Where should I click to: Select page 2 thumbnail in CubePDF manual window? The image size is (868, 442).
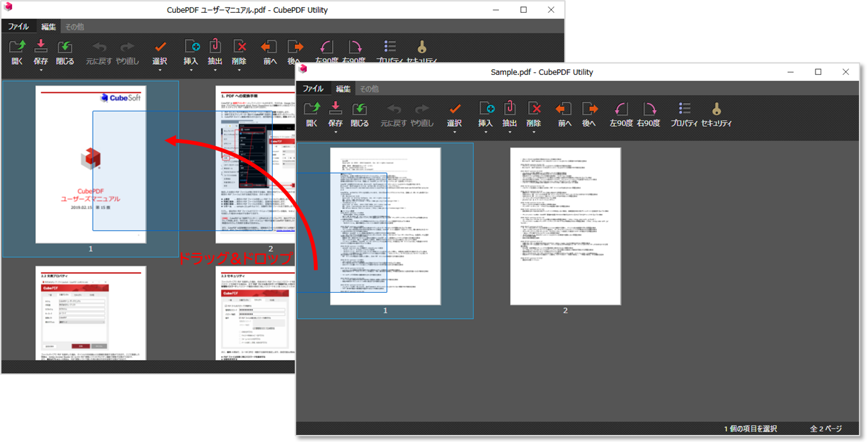tap(255, 165)
